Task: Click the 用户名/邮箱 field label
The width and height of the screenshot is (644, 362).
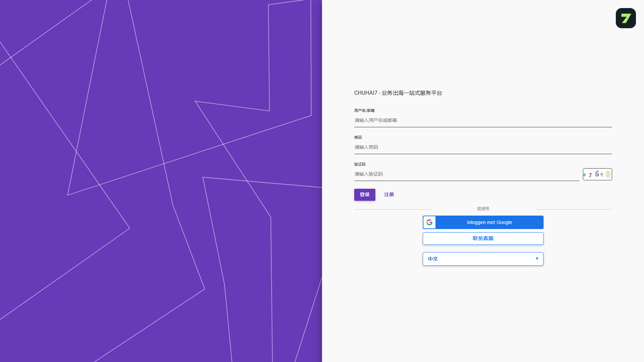Action: (364, 110)
